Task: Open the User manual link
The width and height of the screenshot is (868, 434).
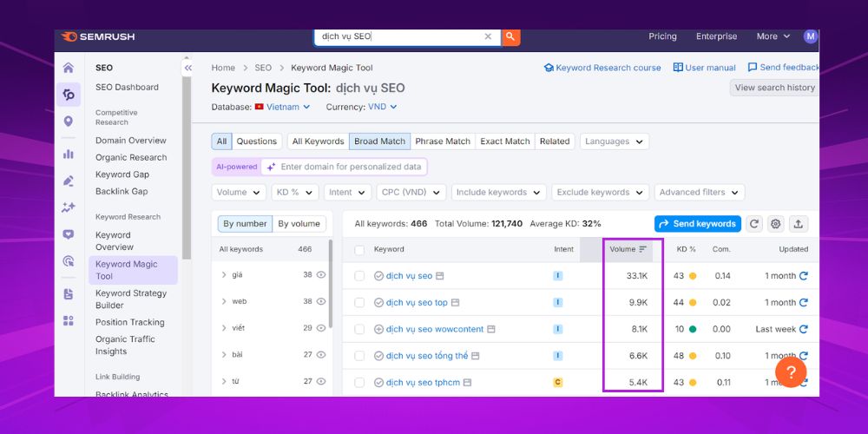Action: point(704,68)
